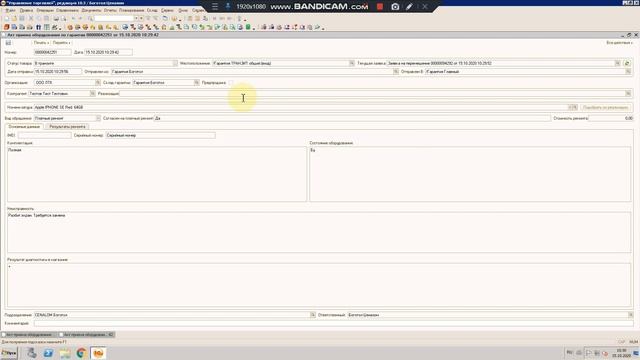Open the Файл menu

(x=10, y=10)
